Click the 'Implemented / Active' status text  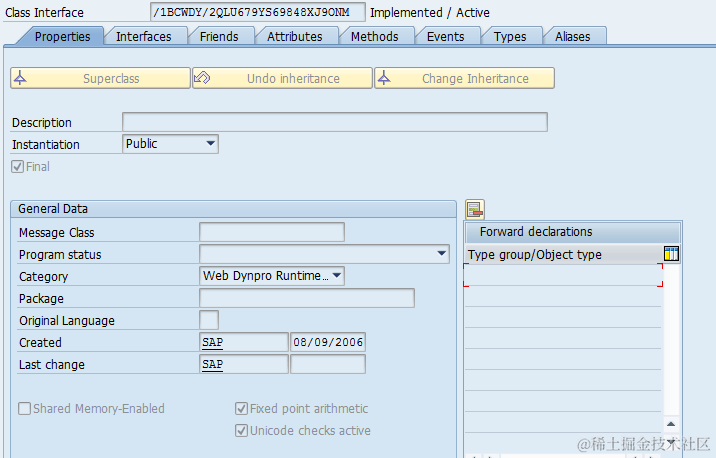coord(429,13)
